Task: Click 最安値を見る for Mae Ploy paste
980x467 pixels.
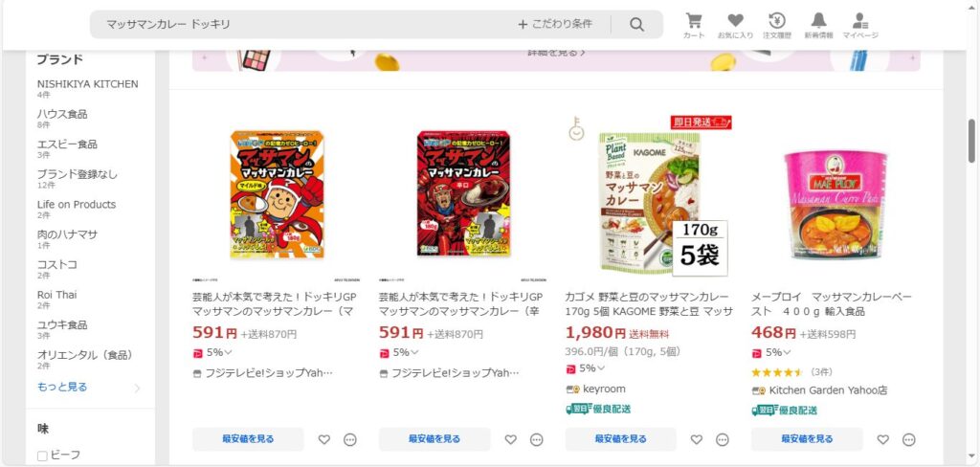Action: tap(807, 439)
